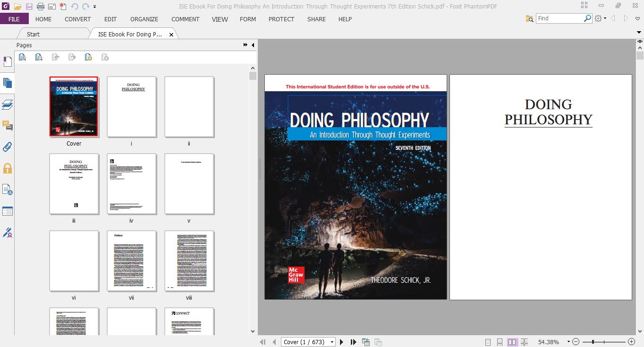Open Customize Quick Access Toolbar dropdown

[x=95, y=7]
